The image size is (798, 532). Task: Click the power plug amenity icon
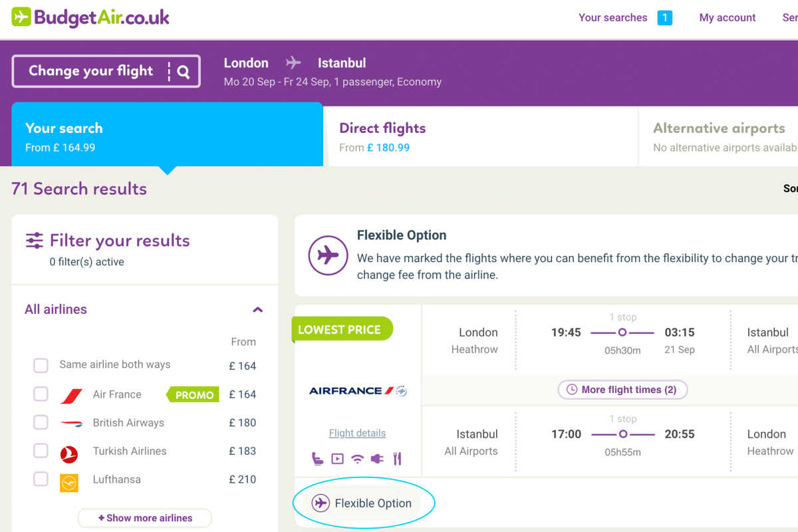click(378, 458)
